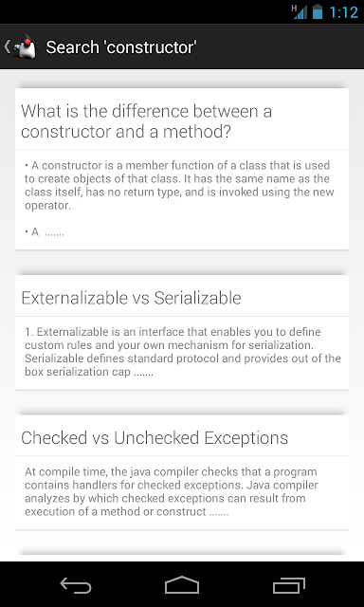This screenshot has height=607, width=364.
Task: Tap the Android home navigation button
Action: 182,585
